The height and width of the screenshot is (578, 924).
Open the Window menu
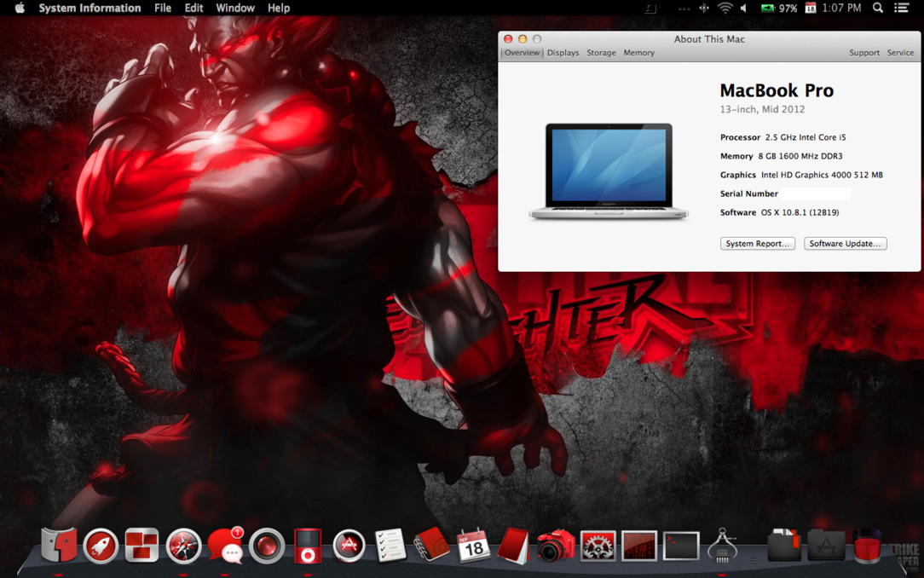235,8
